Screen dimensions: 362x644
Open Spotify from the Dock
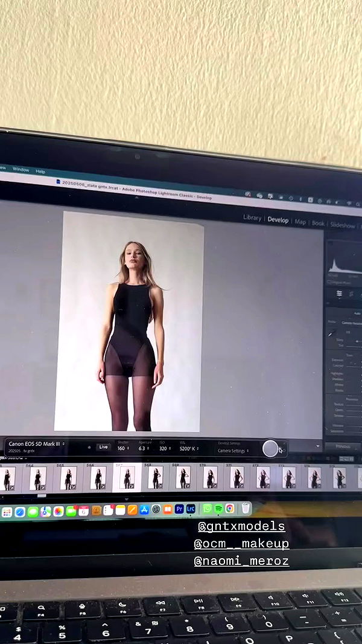coord(219,509)
